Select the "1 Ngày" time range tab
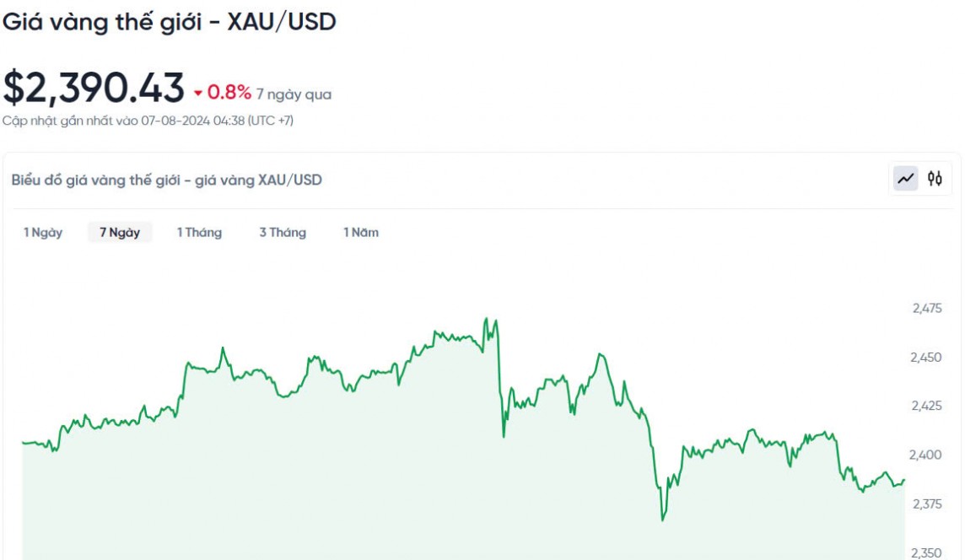965x560 pixels. pos(43,233)
